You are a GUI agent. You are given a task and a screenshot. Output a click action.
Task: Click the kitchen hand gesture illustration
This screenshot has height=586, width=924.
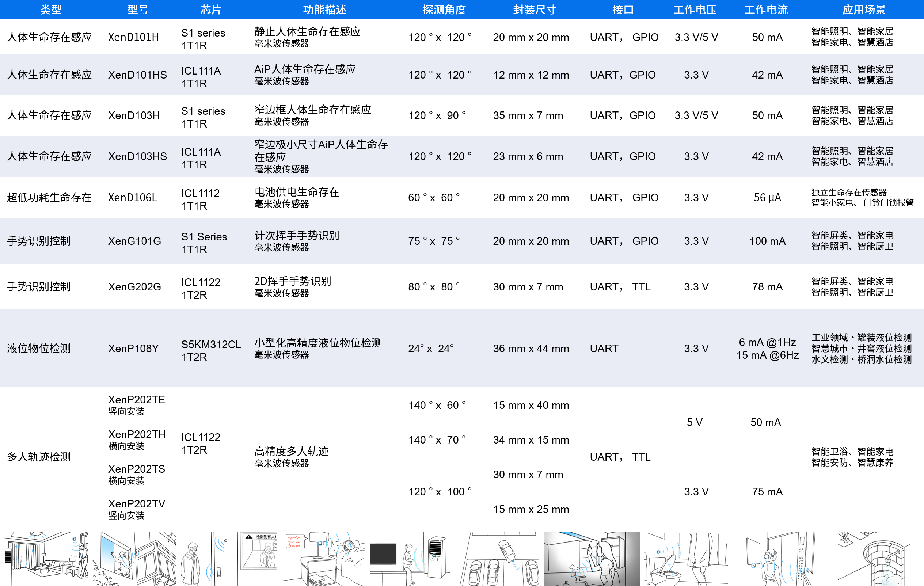[x=591, y=558]
